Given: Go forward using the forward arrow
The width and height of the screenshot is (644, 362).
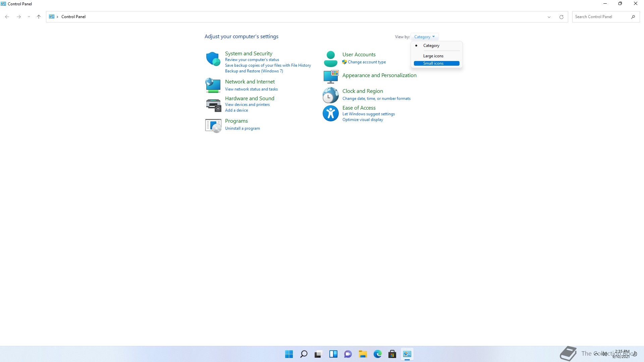Looking at the screenshot, I should [x=19, y=17].
